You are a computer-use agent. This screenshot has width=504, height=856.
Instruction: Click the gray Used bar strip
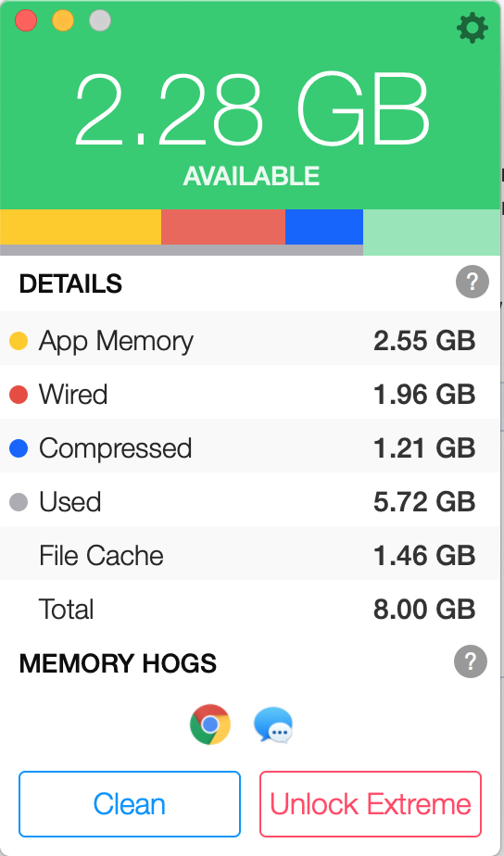point(182,250)
